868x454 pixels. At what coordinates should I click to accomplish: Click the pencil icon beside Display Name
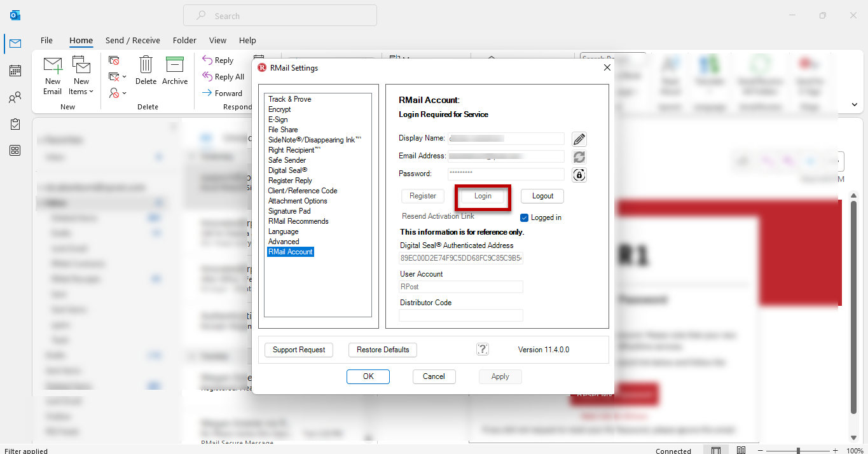point(579,139)
